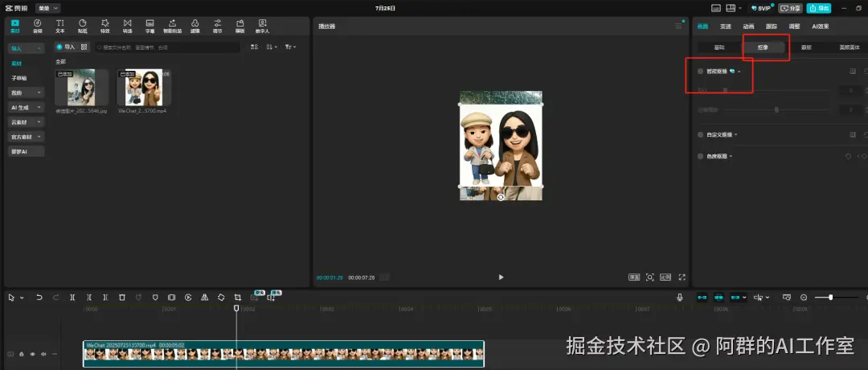Open the 字幕 captions panel
This screenshot has width=868, height=370.
coord(150,26)
